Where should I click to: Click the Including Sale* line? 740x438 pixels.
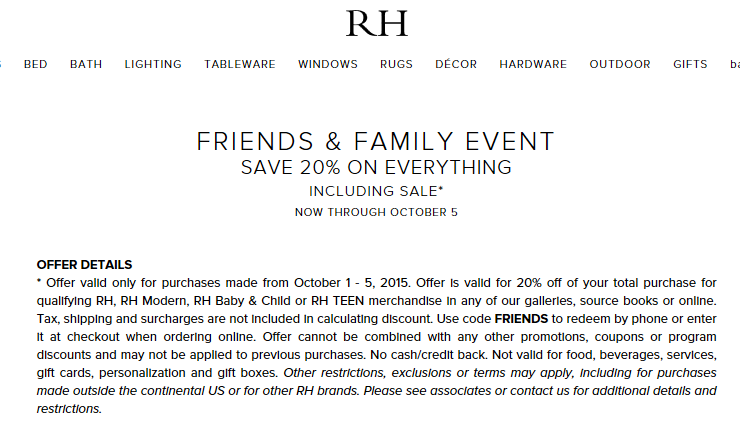376,191
